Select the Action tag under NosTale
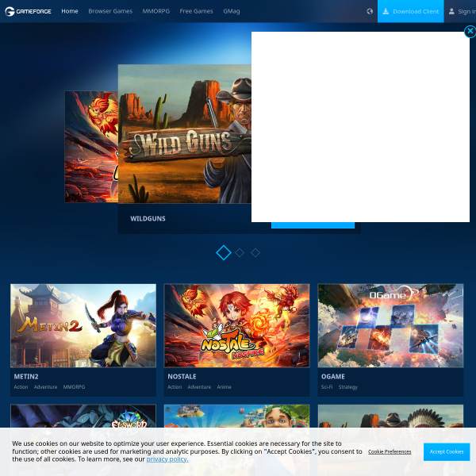Screen dimensions: 476x476 (x=175, y=387)
